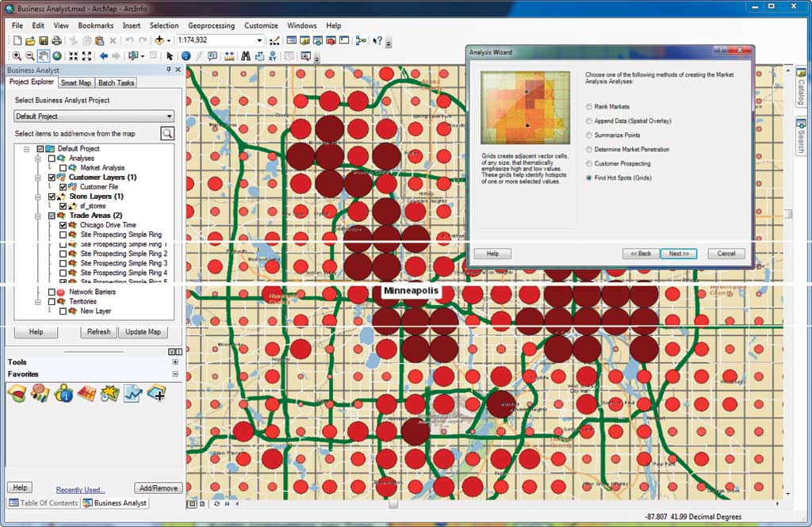Uncheck the Chicago Drive Time layer
Screen dimensions: 812x527
tap(63, 225)
